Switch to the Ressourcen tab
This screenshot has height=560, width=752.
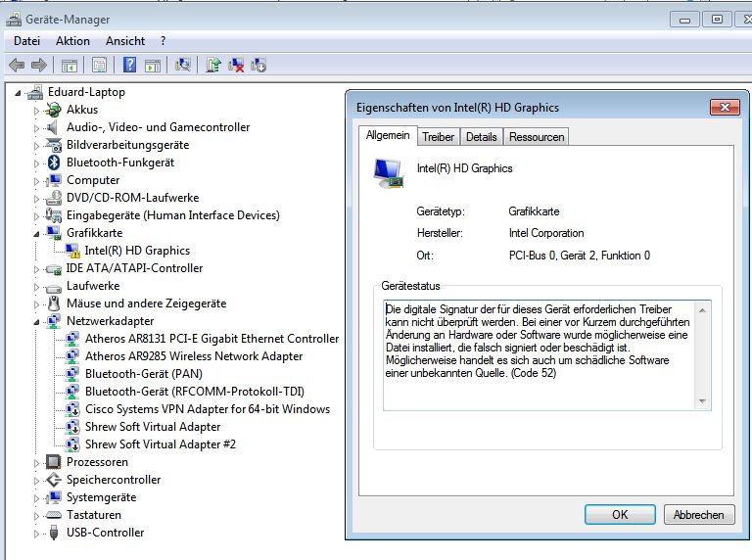coord(537,137)
